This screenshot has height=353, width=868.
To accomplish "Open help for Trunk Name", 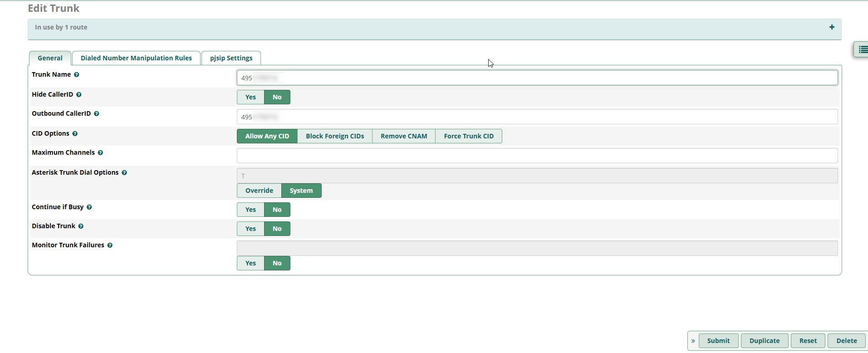I will [77, 75].
